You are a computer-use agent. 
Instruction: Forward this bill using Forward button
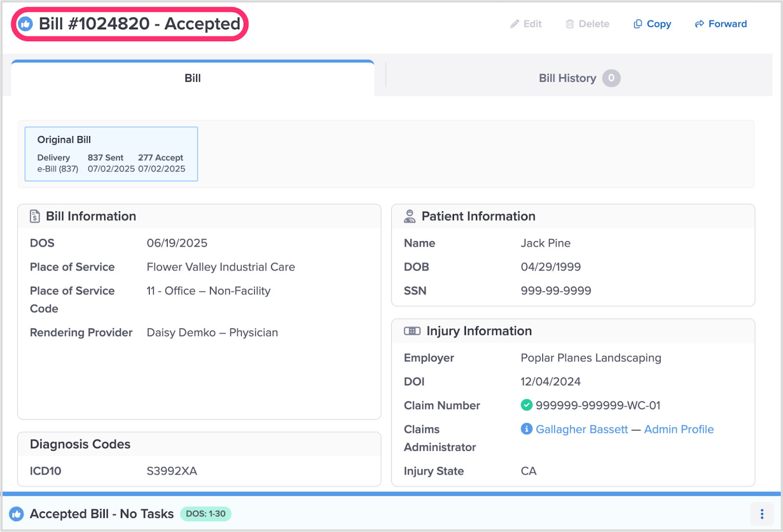click(x=721, y=24)
